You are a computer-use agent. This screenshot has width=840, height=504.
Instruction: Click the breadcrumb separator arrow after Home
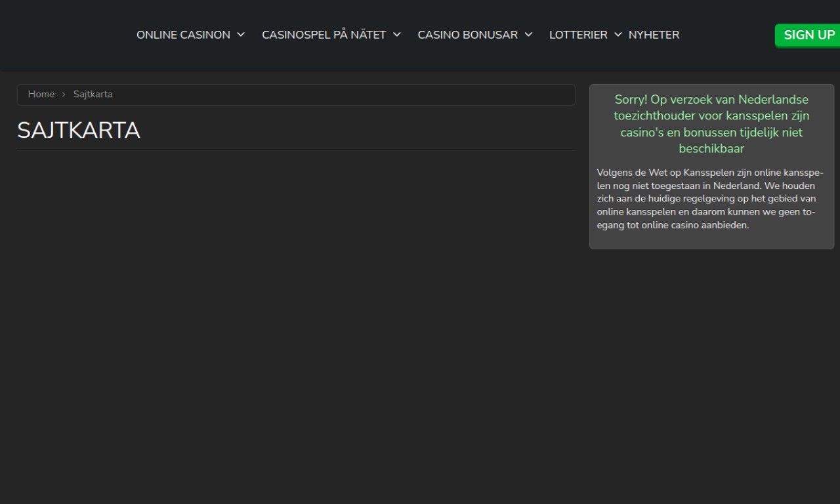[64, 94]
